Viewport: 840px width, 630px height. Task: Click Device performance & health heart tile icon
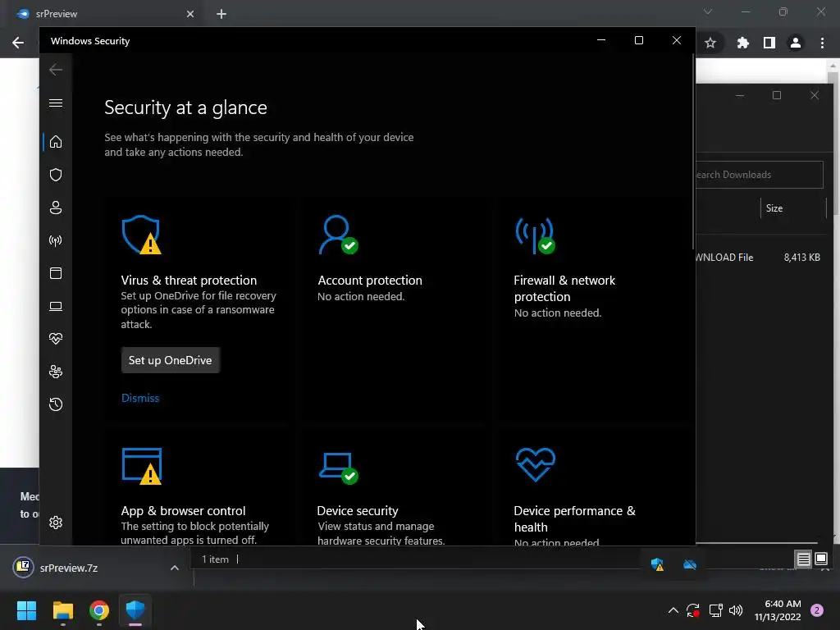pos(535,464)
